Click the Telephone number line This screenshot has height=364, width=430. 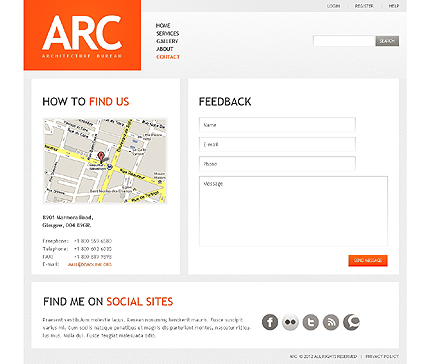tap(77, 249)
